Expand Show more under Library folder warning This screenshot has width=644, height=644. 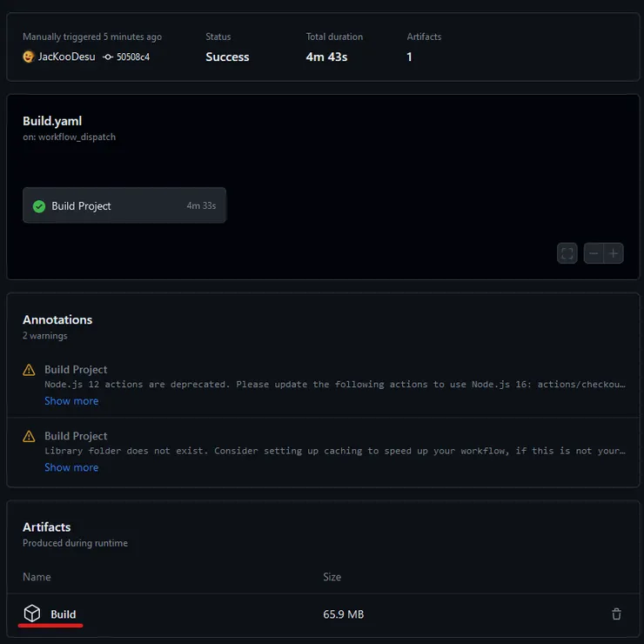coord(71,467)
